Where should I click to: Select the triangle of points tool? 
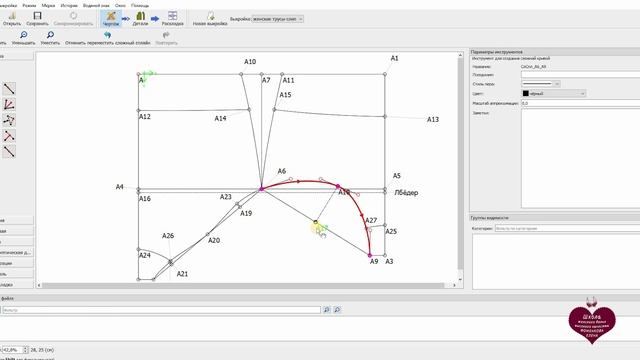[9, 120]
